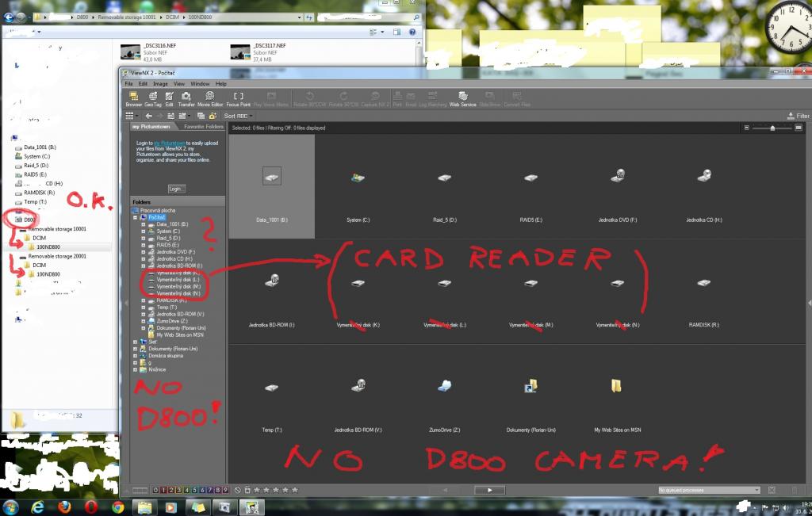Open the Sort ABC dropdown
The image size is (812, 516).
[x=238, y=116]
